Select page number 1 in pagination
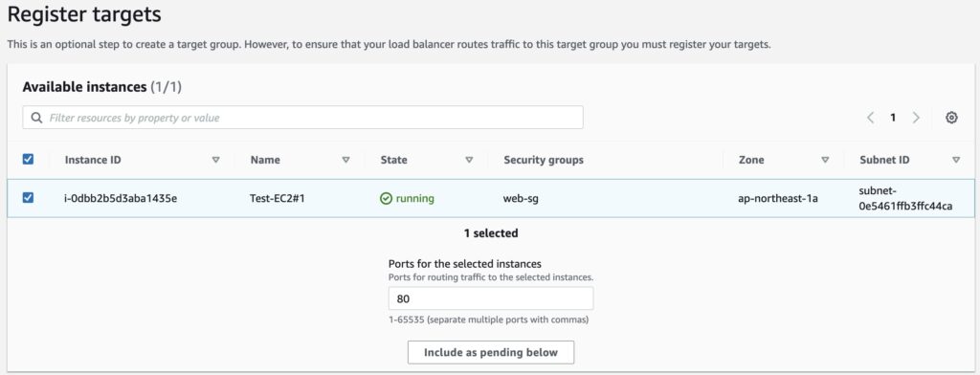The width and height of the screenshot is (980, 375). click(x=893, y=118)
